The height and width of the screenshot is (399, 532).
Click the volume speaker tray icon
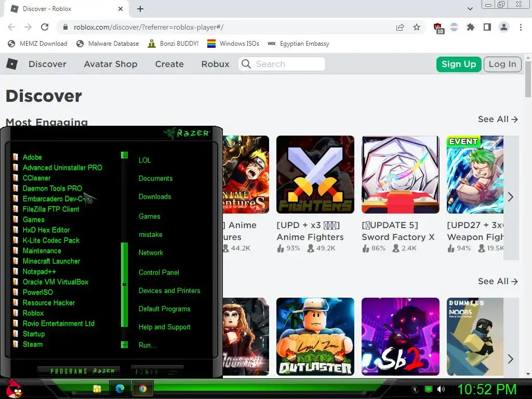tap(441, 389)
